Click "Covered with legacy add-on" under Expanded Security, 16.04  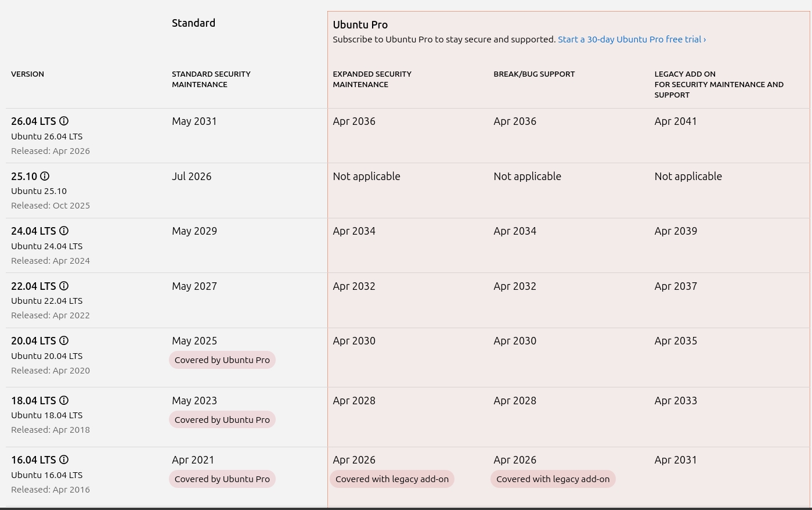click(x=392, y=479)
